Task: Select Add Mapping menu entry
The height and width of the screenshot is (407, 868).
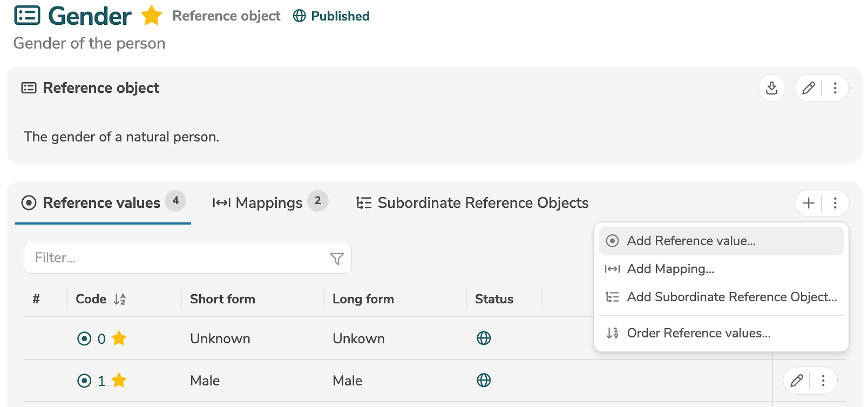Action: (670, 269)
